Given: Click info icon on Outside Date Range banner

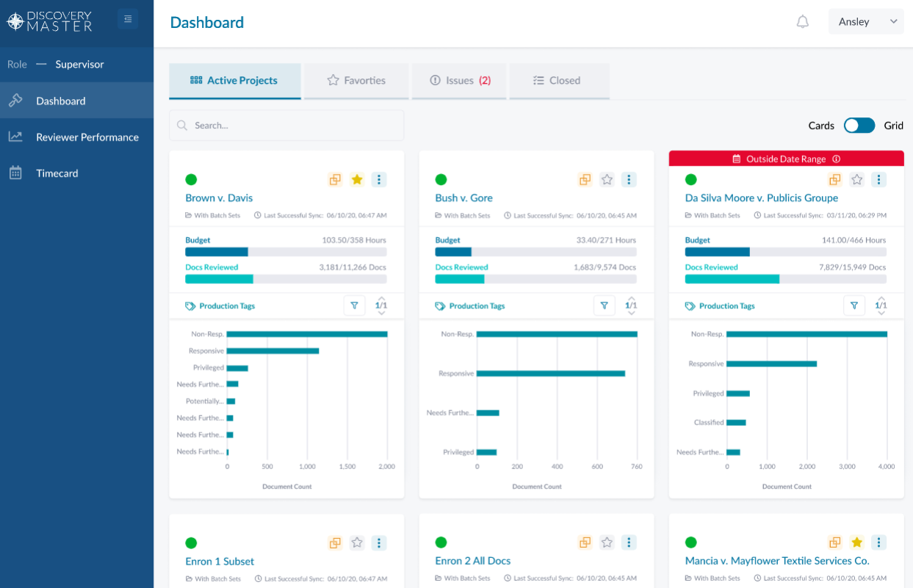Looking at the screenshot, I should click(836, 159).
